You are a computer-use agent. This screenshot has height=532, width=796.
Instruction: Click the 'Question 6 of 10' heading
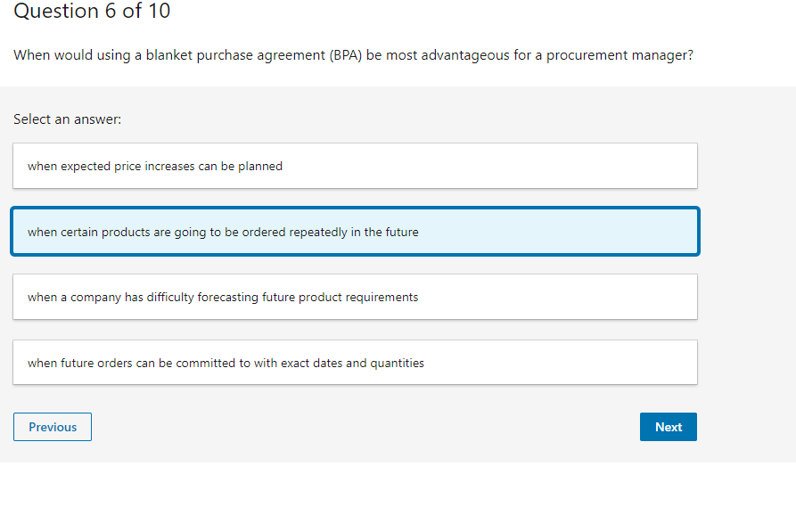[91, 12]
